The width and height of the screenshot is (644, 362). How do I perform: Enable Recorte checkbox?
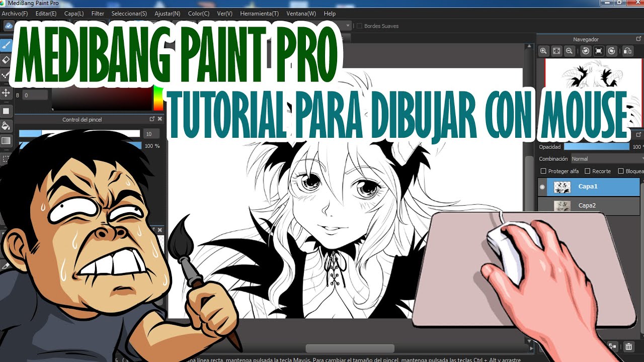[587, 171]
